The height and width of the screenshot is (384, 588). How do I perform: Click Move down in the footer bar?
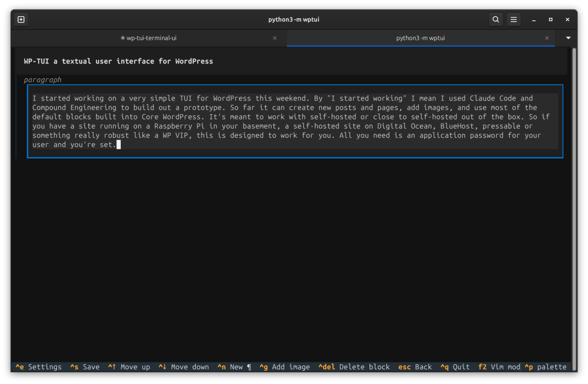pos(184,367)
